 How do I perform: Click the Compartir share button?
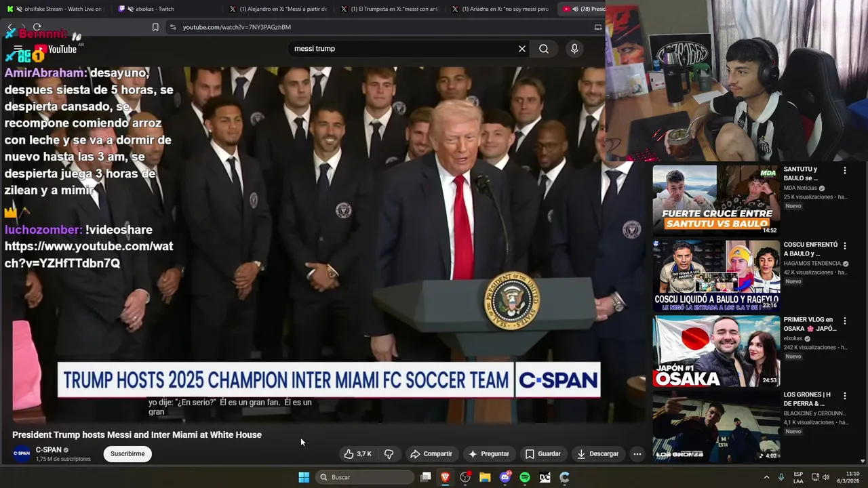431,454
